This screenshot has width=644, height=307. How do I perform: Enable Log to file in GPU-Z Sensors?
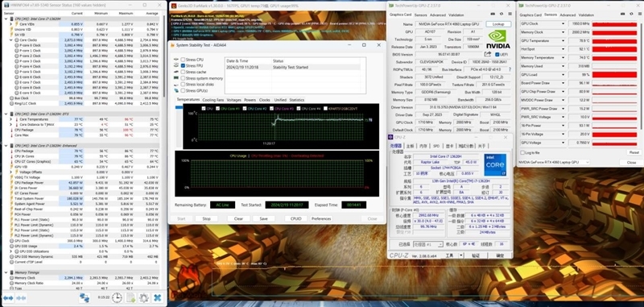[x=522, y=152]
